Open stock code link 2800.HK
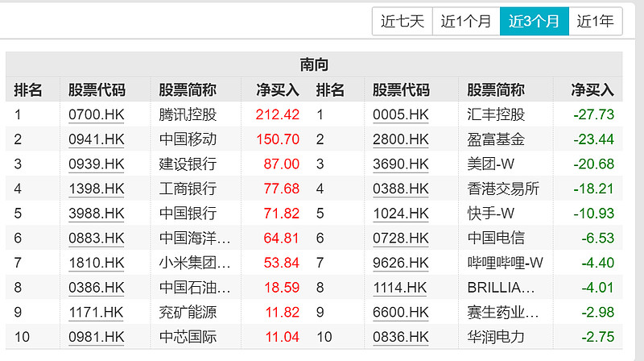The height and width of the screenshot is (361, 644). point(400,139)
